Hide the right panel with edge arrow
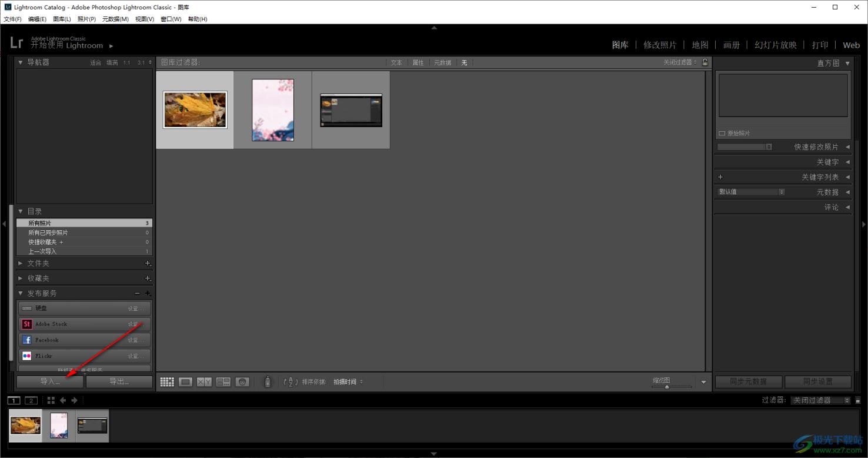The height and width of the screenshot is (458, 868). click(864, 224)
